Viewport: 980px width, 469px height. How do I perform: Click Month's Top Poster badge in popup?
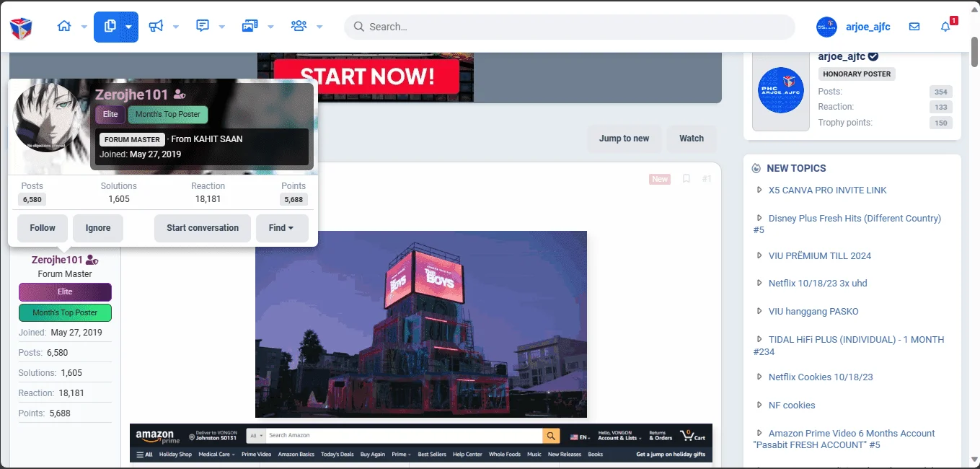[x=168, y=115]
